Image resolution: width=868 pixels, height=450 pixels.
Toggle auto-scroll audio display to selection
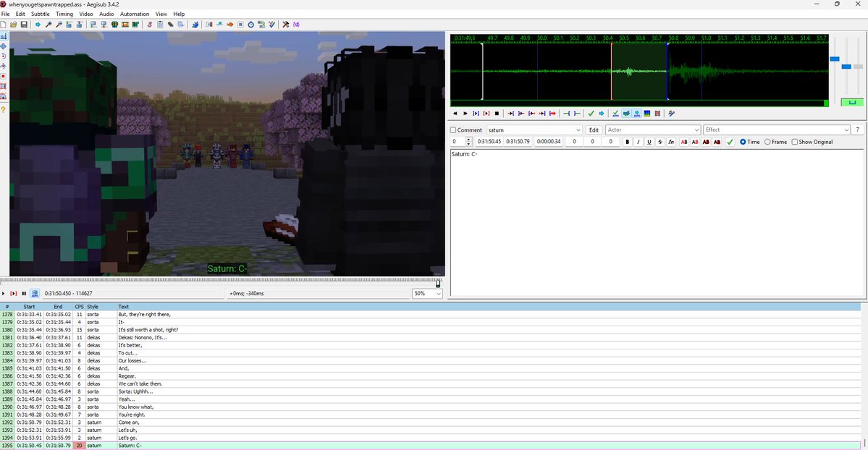tap(636, 114)
